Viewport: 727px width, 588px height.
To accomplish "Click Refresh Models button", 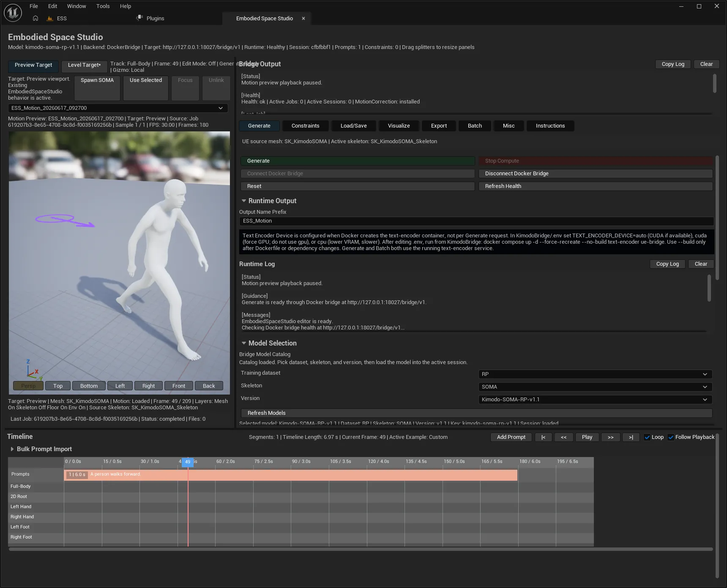I will click(476, 413).
